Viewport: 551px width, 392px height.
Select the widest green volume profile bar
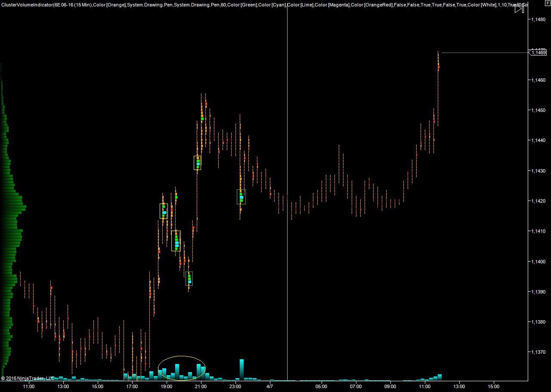pos(13,207)
